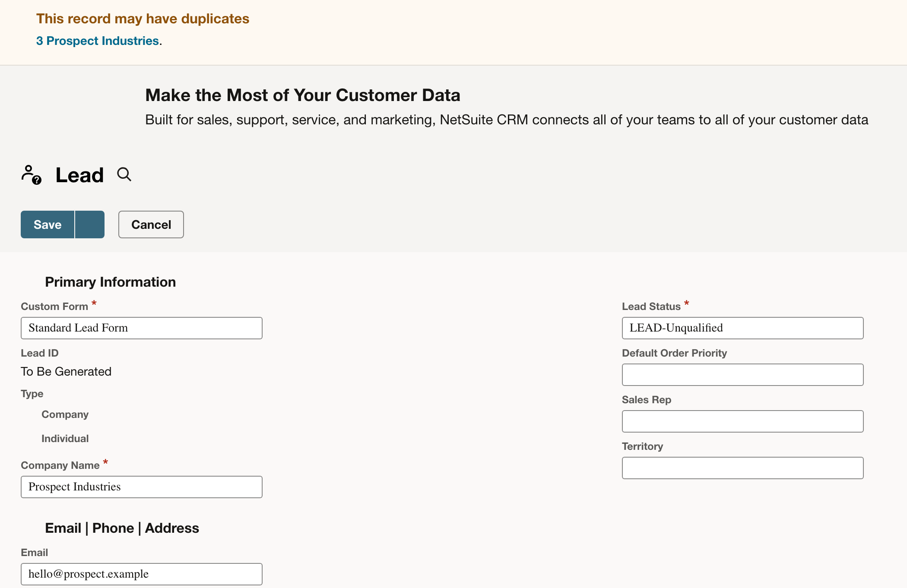Viewport: 907px width, 588px height.
Task: Click the Email input field
Action: [142, 574]
